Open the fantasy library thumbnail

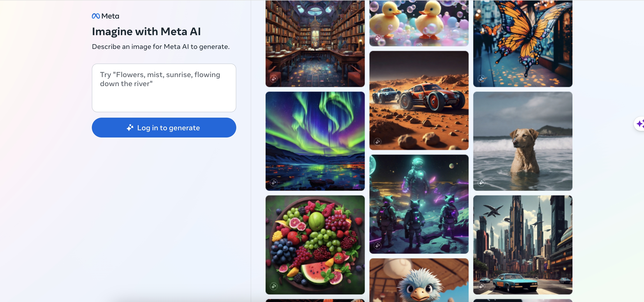coord(315,43)
